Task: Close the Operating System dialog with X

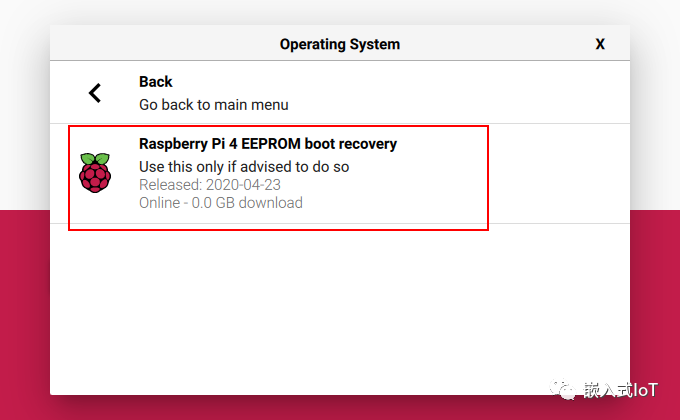Action: click(x=600, y=44)
